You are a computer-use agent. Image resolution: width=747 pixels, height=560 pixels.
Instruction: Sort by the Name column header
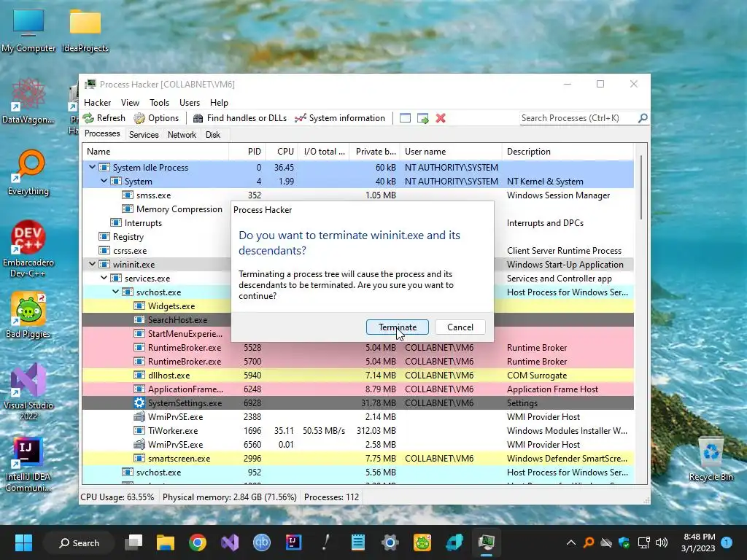coord(155,152)
